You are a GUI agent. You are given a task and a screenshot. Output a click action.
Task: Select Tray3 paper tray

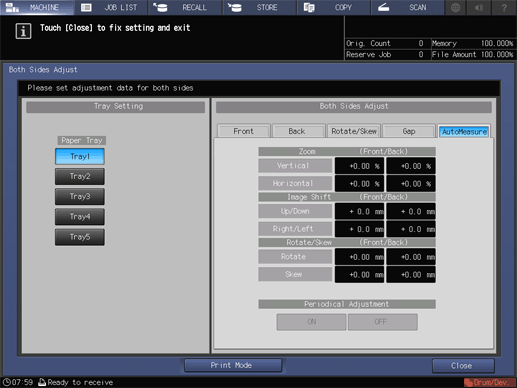(80, 196)
